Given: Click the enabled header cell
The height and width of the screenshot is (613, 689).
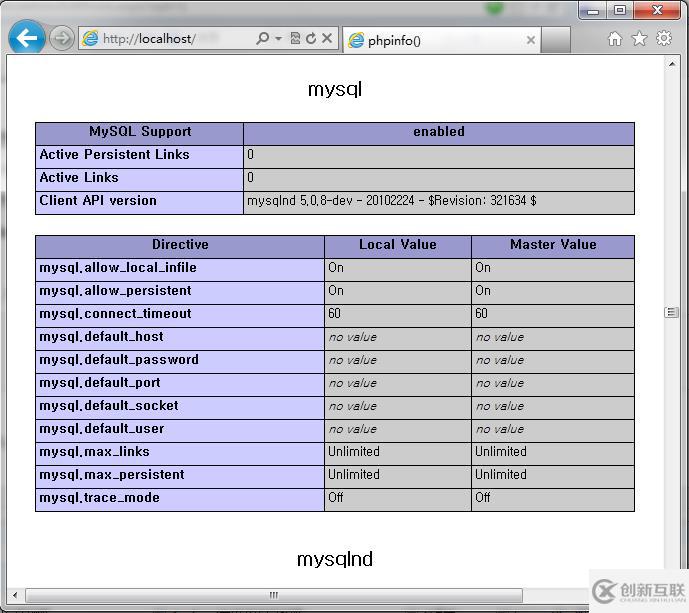Looking at the screenshot, I should tap(439, 134).
